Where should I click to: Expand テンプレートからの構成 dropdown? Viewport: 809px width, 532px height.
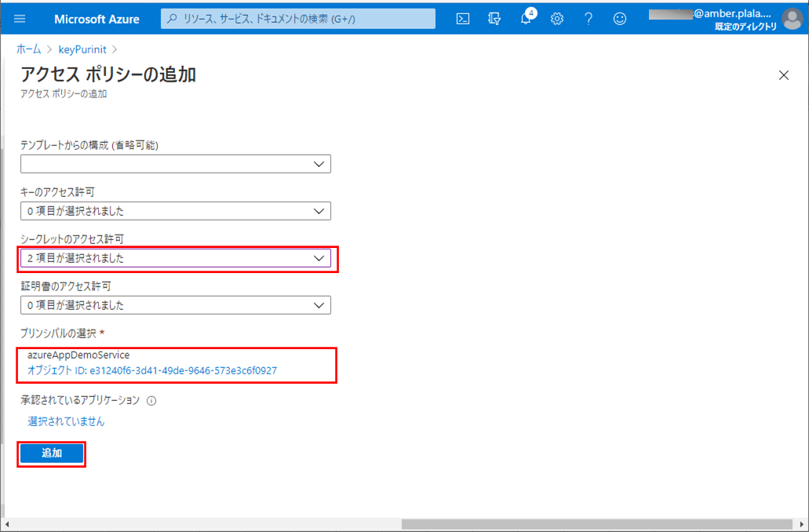(x=176, y=164)
